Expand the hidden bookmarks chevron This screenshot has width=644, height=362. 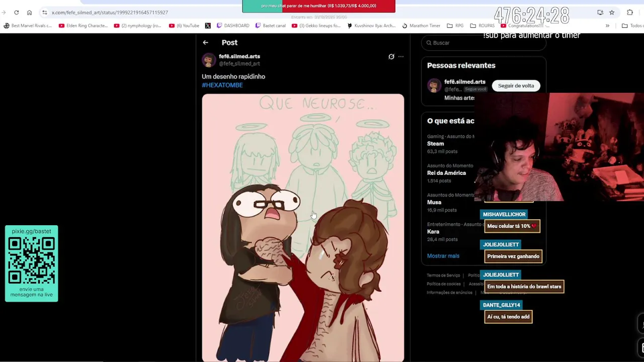(x=607, y=26)
